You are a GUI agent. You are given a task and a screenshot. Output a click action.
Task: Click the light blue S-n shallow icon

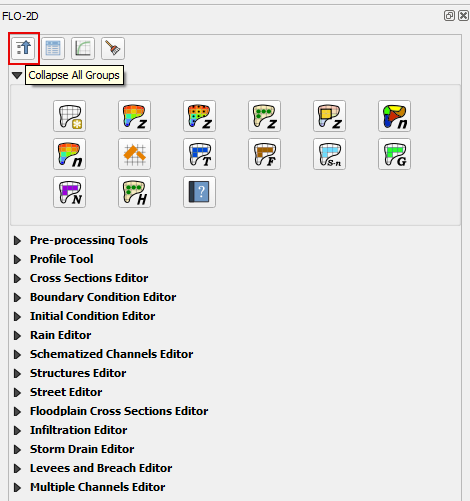click(330, 154)
